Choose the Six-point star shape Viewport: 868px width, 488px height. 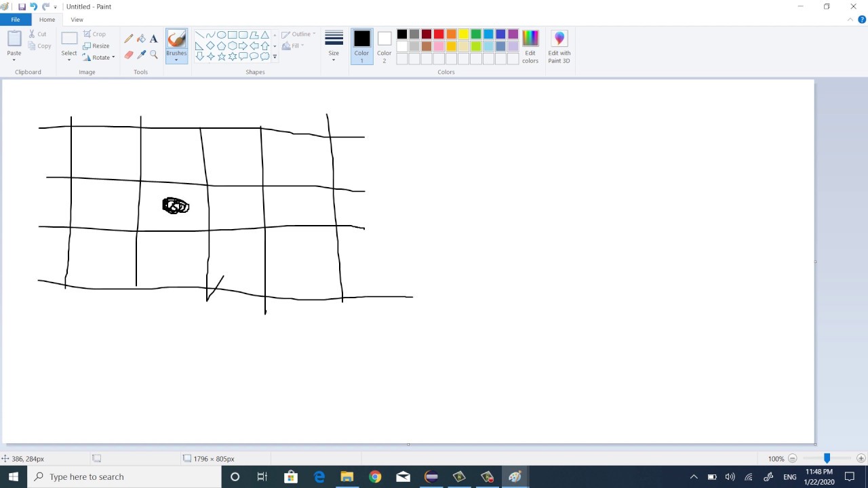232,56
